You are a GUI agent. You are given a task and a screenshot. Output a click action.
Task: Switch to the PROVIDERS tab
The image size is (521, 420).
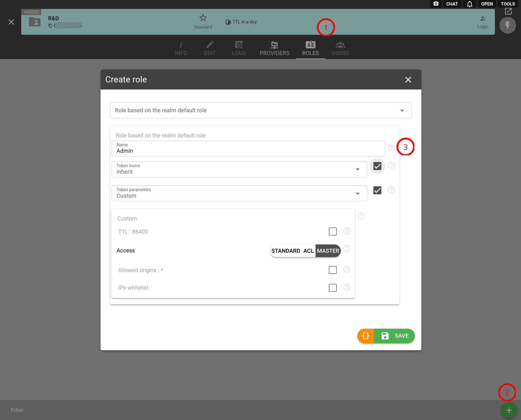[x=274, y=49]
